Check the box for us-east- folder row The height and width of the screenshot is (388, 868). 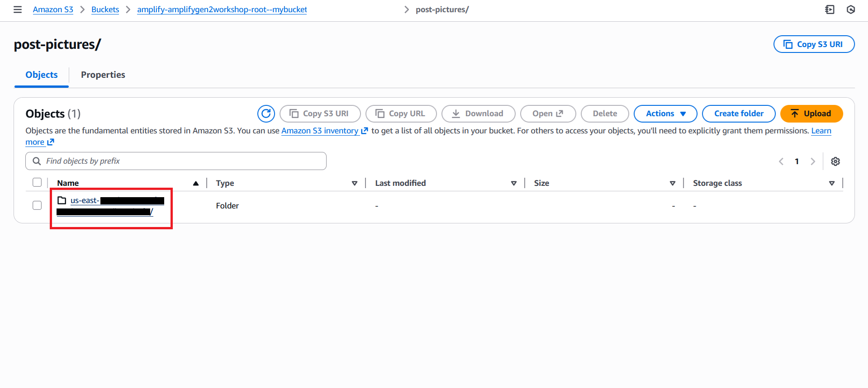[37, 205]
